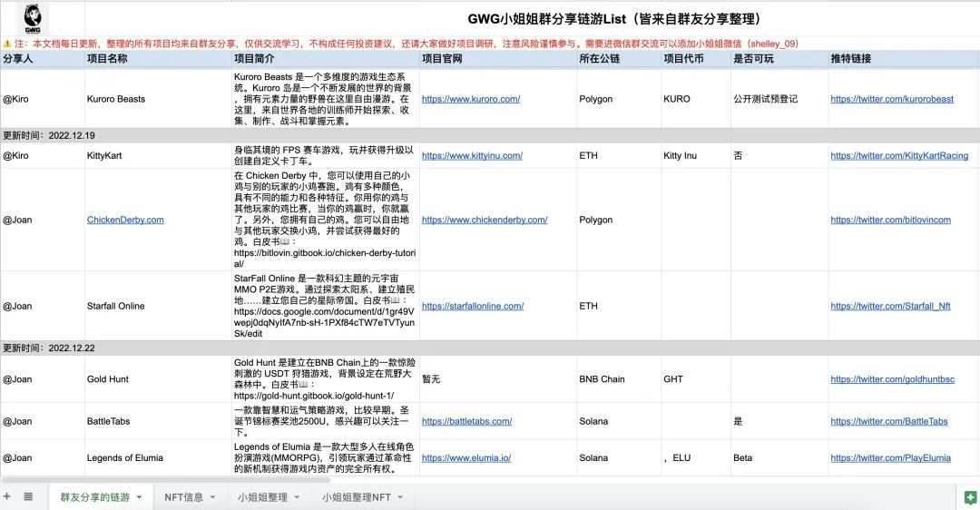The height and width of the screenshot is (510, 980).
Task: Select the Kitty Inu token cell
Action: [696, 155]
